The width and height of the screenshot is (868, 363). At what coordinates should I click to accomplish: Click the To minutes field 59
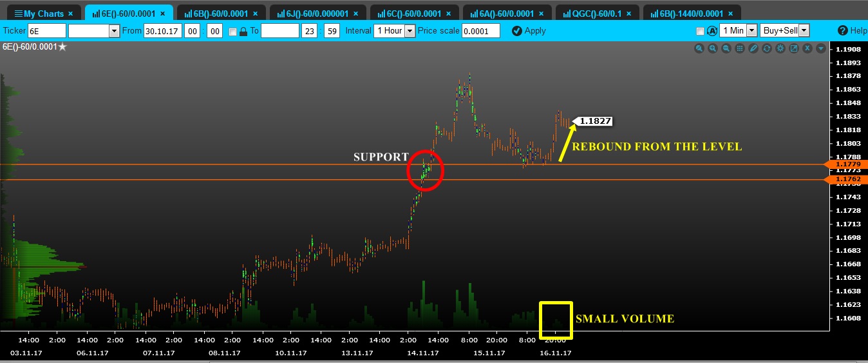click(332, 30)
